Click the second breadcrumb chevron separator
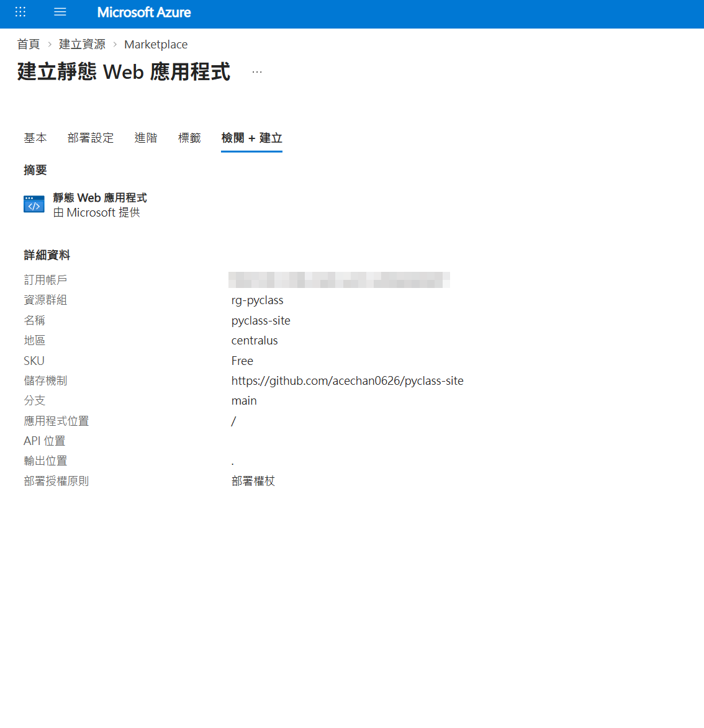 [x=115, y=45]
